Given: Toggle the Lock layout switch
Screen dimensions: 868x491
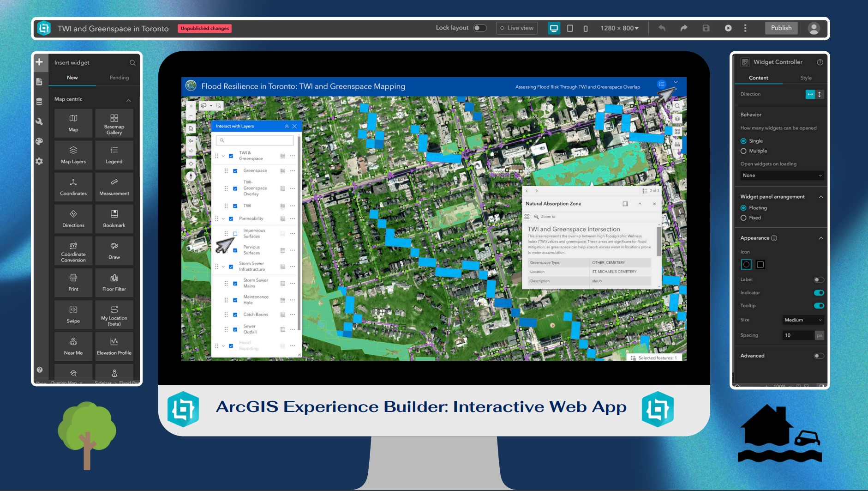Looking at the screenshot, I should coord(479,28).
